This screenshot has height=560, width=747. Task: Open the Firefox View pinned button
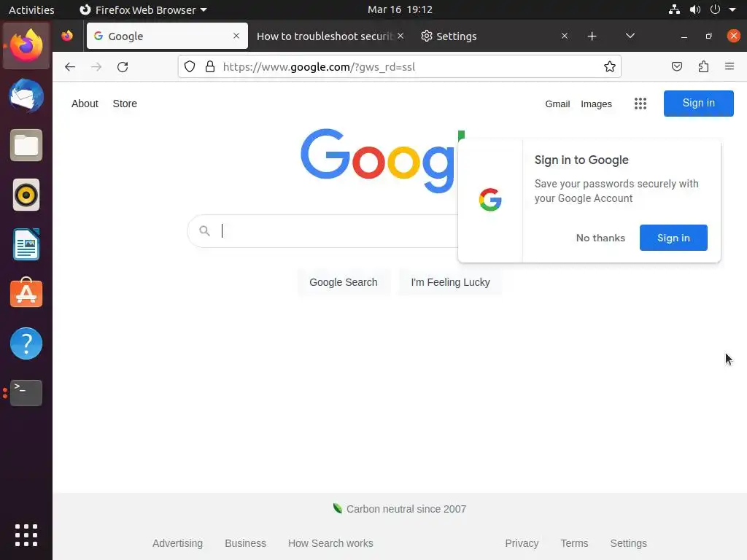pos(67,36)
